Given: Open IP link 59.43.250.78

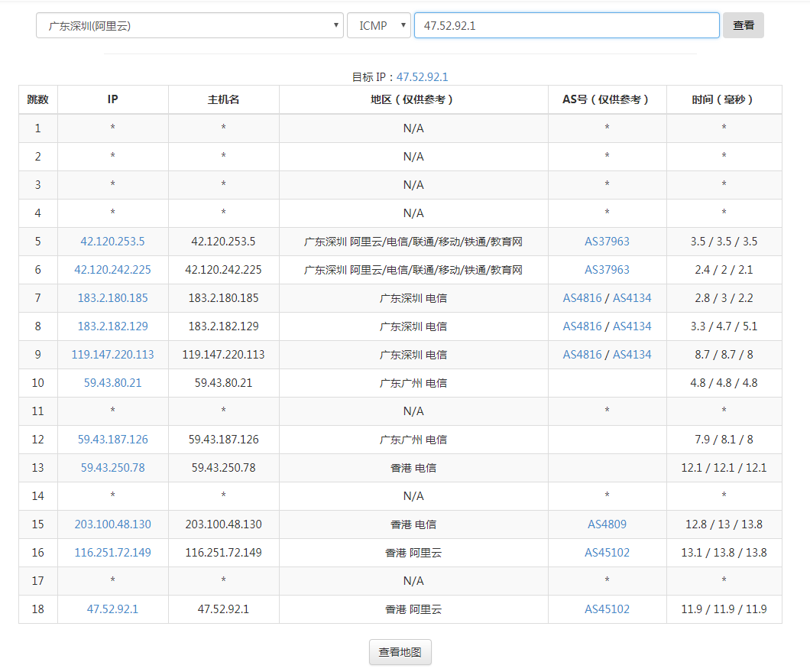Looking at the screenshot, I should click(x=112, y=468).
